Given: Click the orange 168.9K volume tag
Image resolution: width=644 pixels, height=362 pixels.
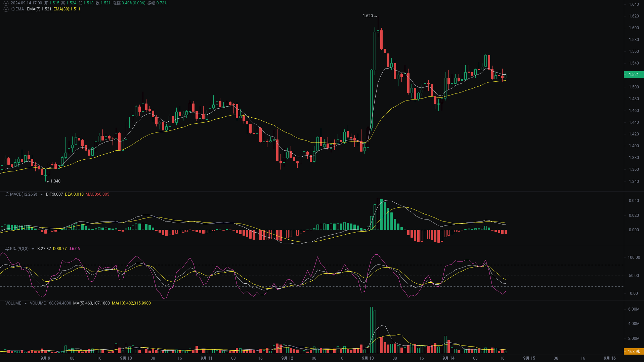Looking at the screenshot, I should [x=634, y=351].
